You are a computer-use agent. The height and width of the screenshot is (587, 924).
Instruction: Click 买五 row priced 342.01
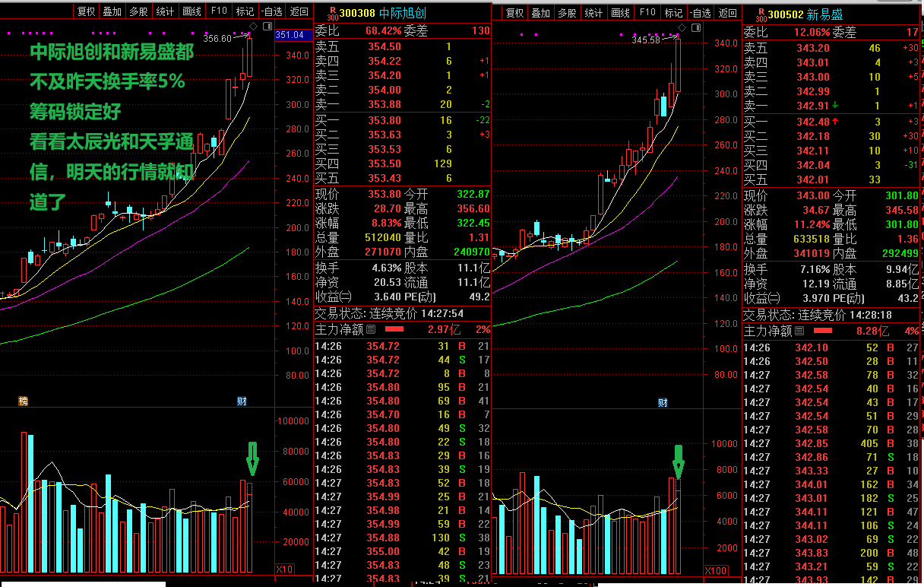tap(831, 179)
